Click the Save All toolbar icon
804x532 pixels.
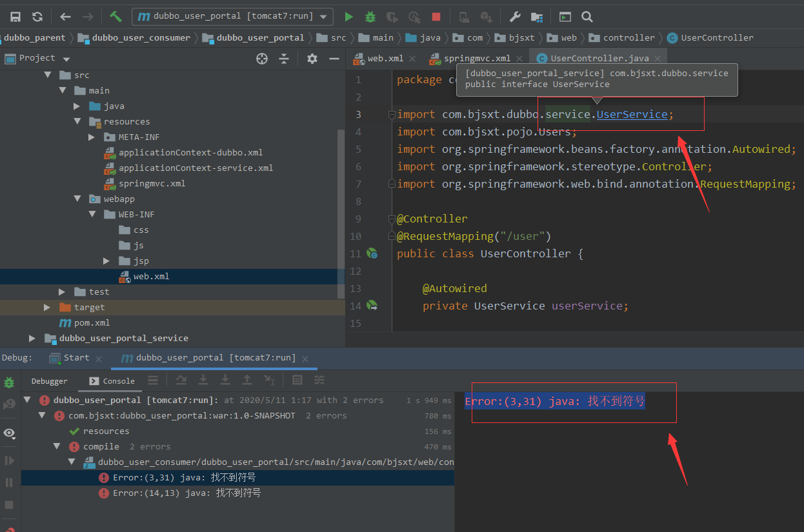[15, 17]
